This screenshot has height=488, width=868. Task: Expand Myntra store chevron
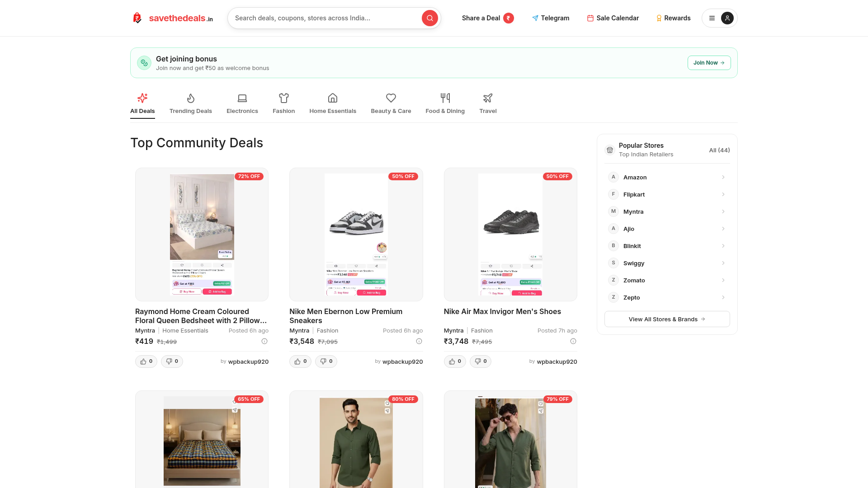[x=723, y=211]
